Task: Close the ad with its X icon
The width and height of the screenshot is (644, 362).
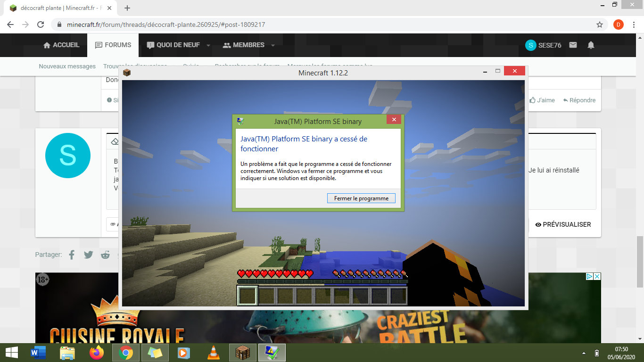Action: (x=597, y=277)
